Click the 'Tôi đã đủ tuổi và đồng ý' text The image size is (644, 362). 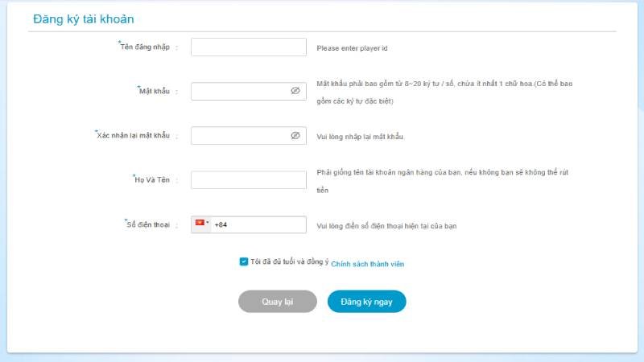coord(290,262)
